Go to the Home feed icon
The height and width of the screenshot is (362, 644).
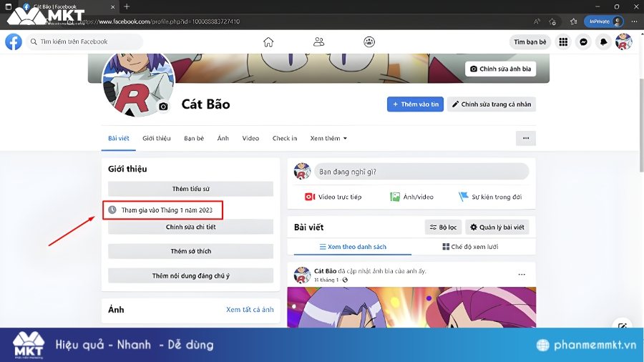tap(268, 42)
